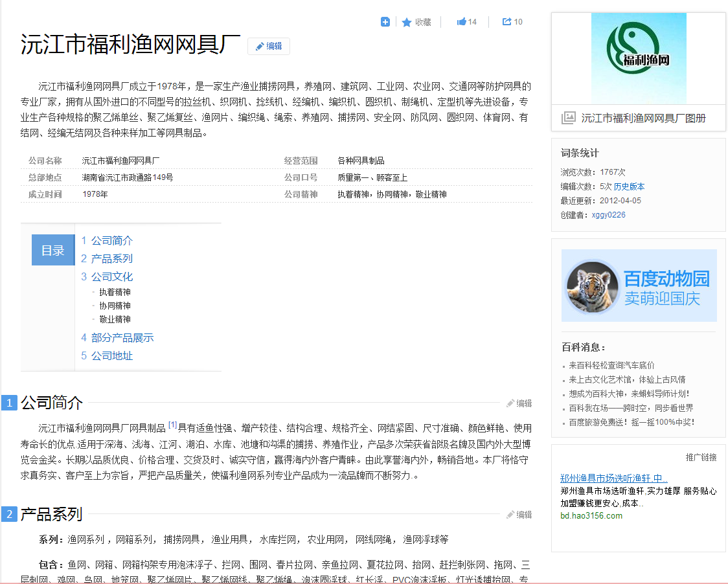The width and height of the screenshot is (728, 584).
Task: Click 各种网具制品 value
Action: pos(361,161)
